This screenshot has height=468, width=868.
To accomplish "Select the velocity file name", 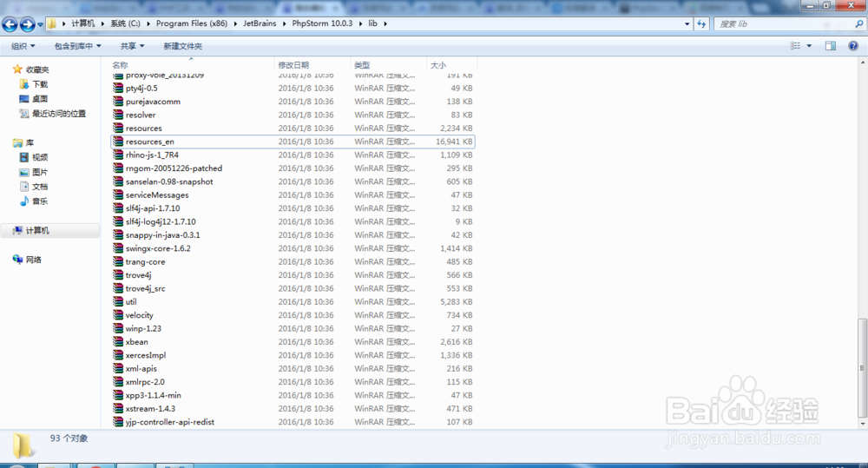I will [140, 315].
